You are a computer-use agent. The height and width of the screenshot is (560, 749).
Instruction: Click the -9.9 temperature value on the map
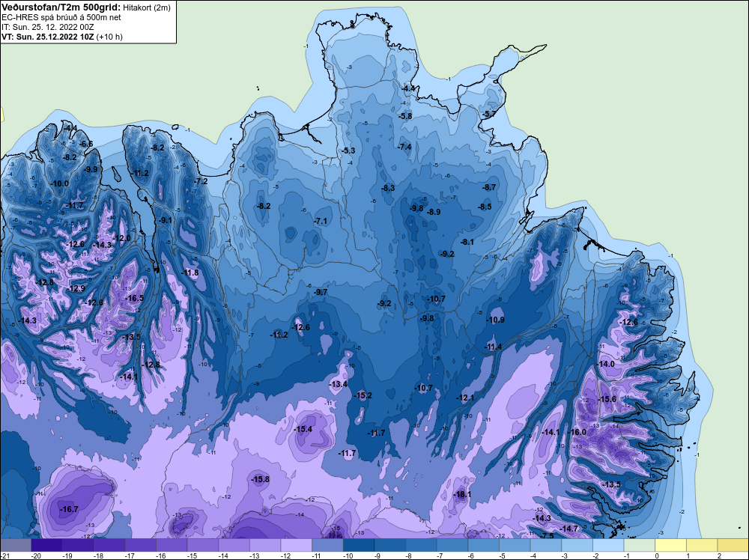[x=91, y=169]
